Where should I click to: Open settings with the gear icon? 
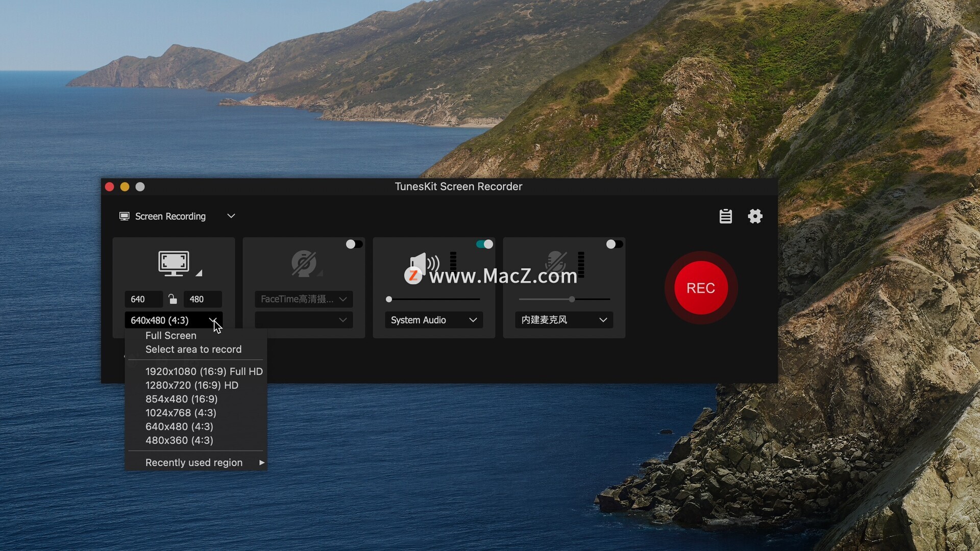(755, 216)
